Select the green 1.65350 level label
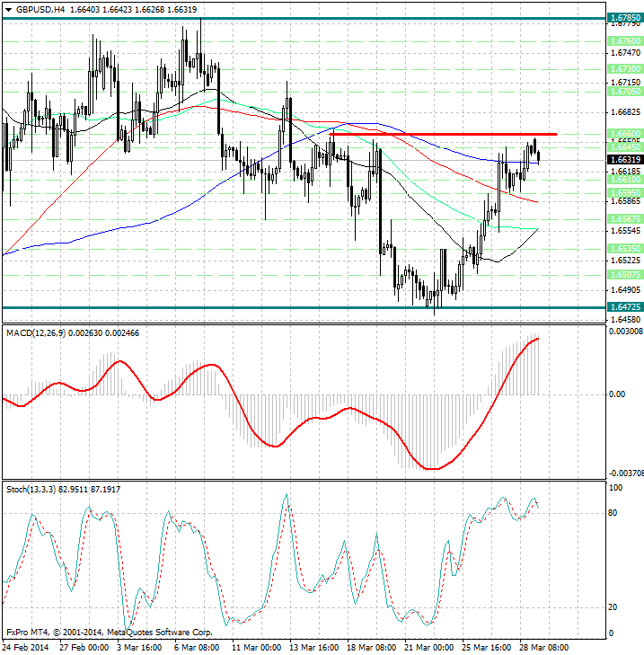 [x=625, y=249]
